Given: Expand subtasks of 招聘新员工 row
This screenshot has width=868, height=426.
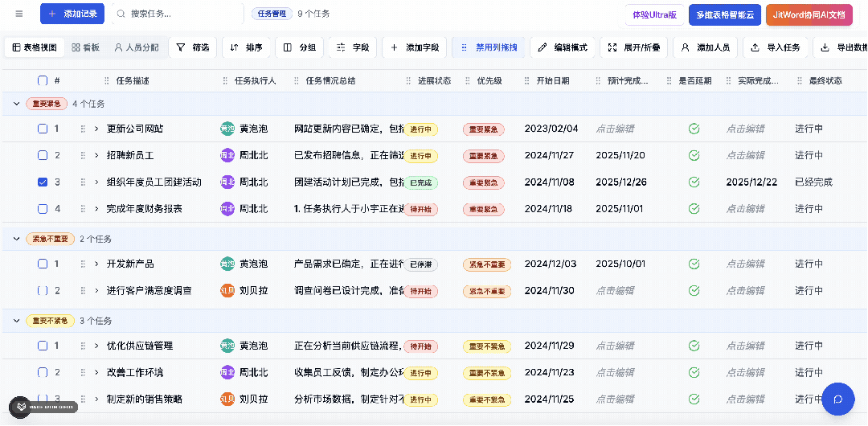Looking at the screenshot, I should [96, 155].
